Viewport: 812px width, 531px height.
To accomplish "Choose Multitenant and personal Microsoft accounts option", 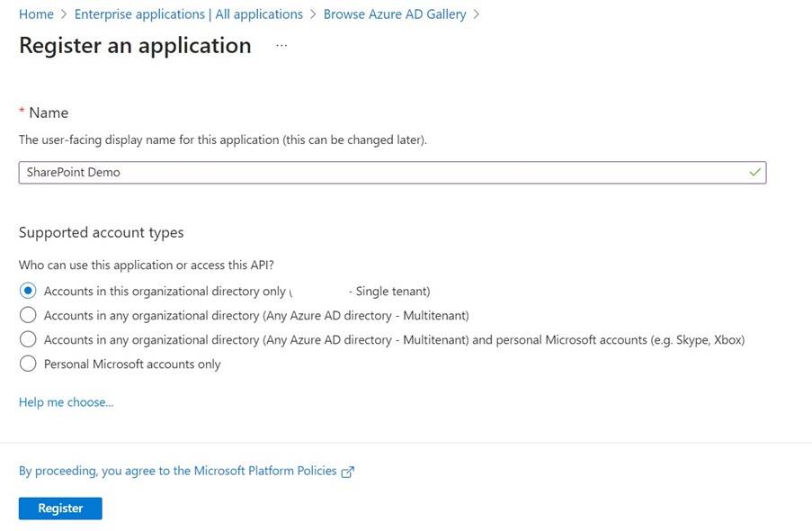I will pos(28,339).
